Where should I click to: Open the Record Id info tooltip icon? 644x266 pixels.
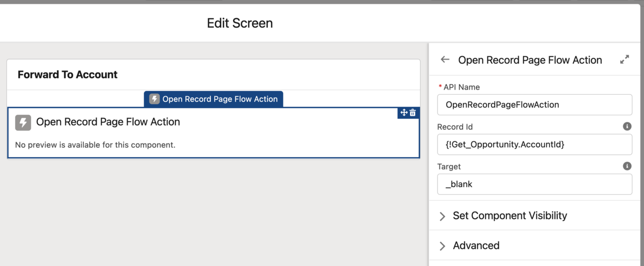pos(627,126)
